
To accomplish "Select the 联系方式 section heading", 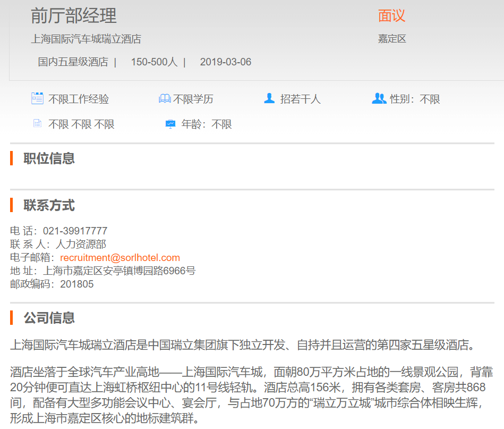I will (49, 206).
